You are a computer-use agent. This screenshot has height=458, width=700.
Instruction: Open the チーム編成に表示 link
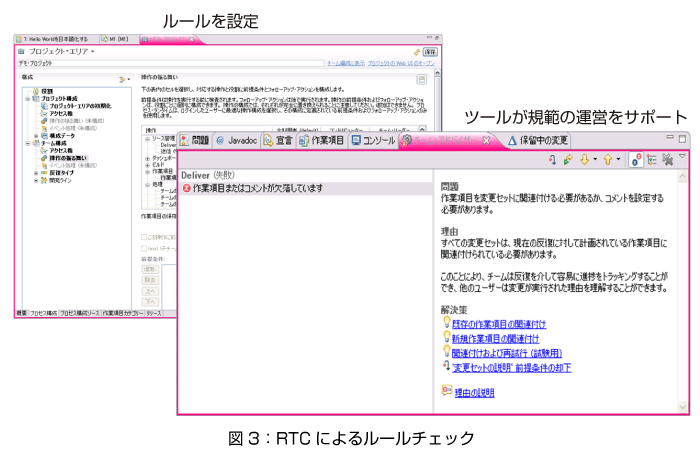(346, 63)
